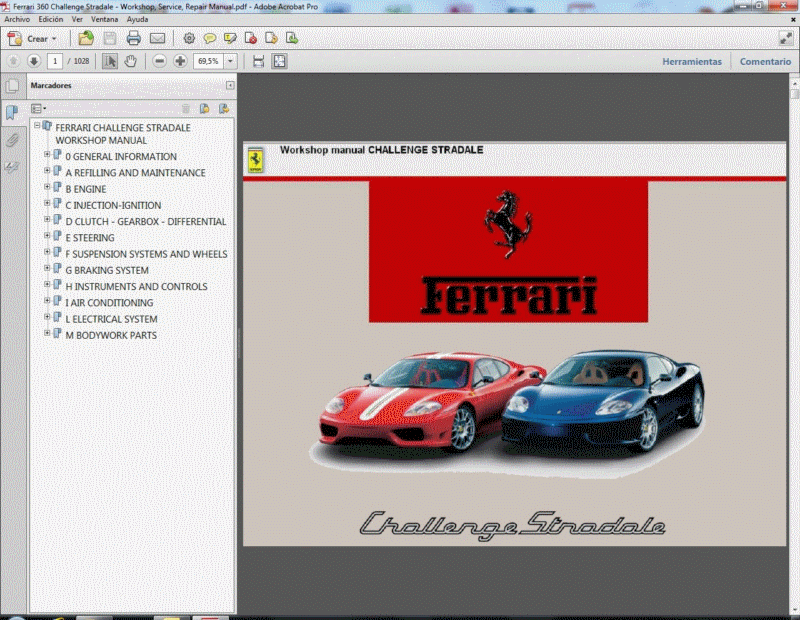Expand the E STEERING bookmark
Screen dimensions: 800x620
[x=47, y=236]
